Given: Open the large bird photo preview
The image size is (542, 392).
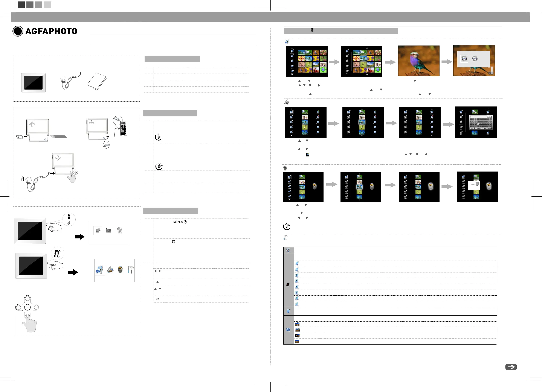Looking at the screenshot, I should pos(418,61).
